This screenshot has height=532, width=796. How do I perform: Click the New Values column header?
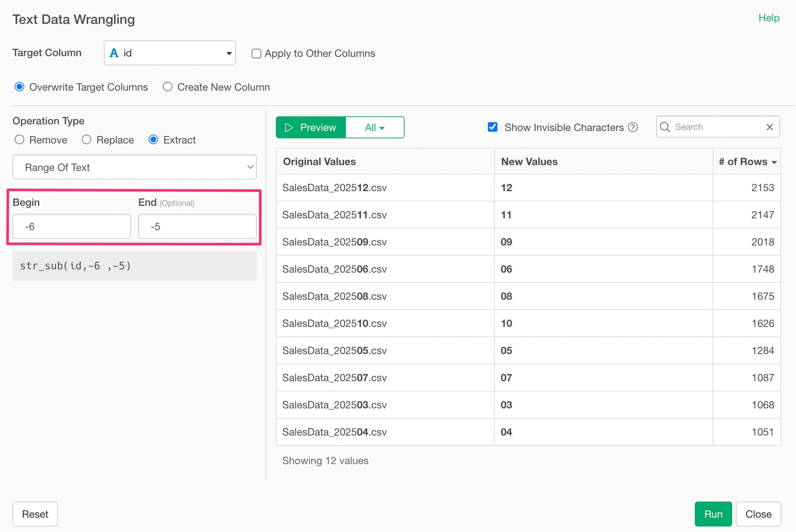coord(529,162)
